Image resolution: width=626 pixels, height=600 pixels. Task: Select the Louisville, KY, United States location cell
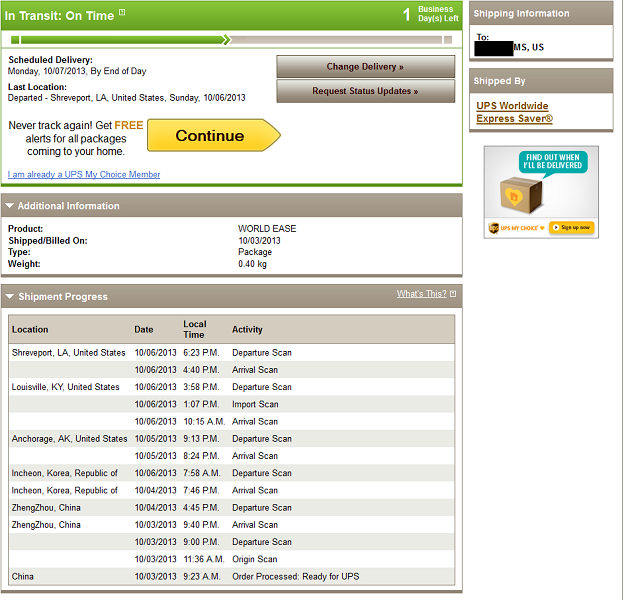click(x=65, y=387)
